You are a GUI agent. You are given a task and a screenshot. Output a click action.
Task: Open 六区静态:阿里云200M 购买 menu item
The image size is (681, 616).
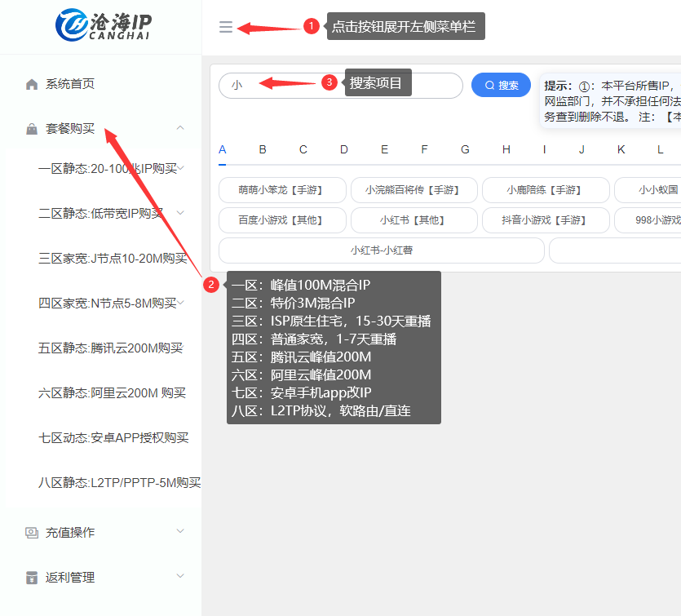click(112, 392)
